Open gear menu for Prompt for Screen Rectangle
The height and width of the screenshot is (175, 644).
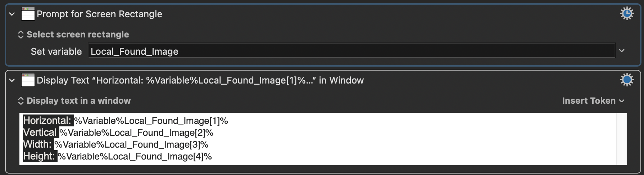[627, 14]
